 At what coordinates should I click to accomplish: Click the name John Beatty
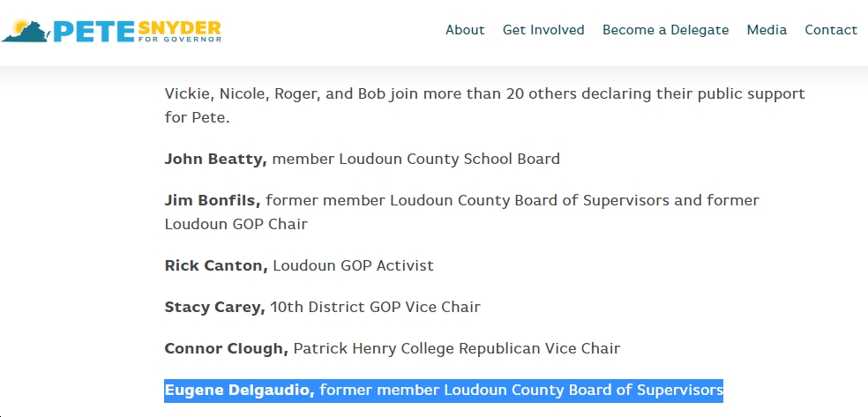(216, 160)
